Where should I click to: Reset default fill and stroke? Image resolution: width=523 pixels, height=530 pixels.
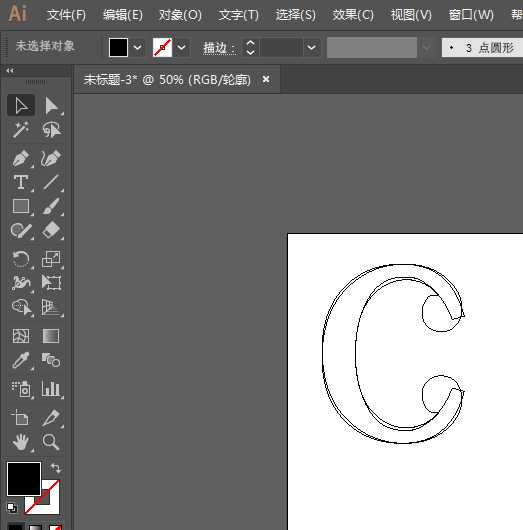(x=12, y=507)
